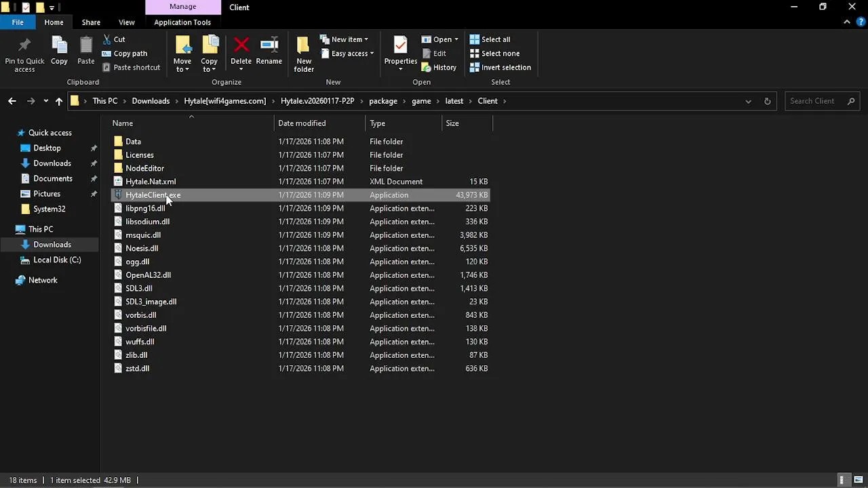
Task: Click latest in the address path
Action: [x=454, y=101]
